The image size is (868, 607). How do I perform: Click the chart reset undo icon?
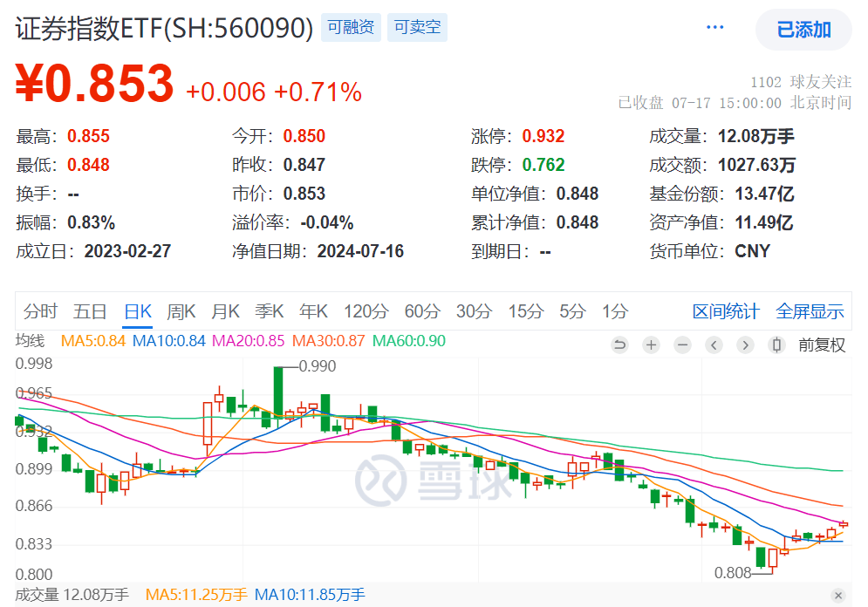pos(619,345)
